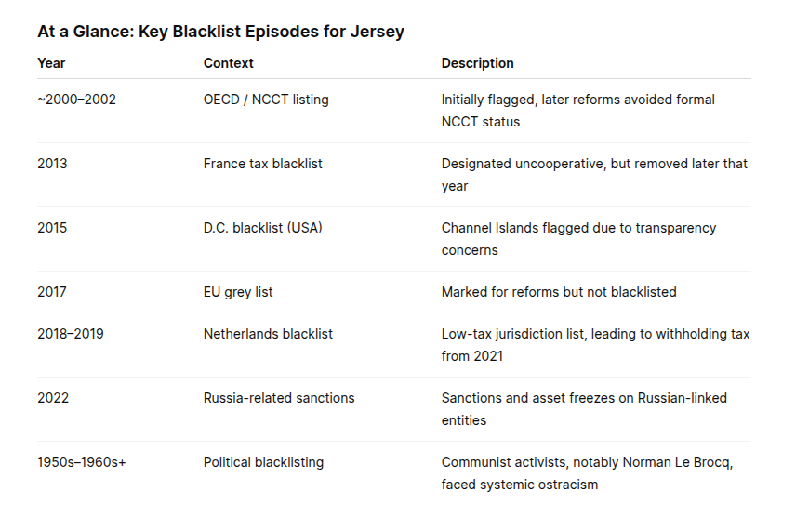The image size is (809, 532).
Task: Click the 'D.C. blacklist (USA)' cell
Action: 262,228
